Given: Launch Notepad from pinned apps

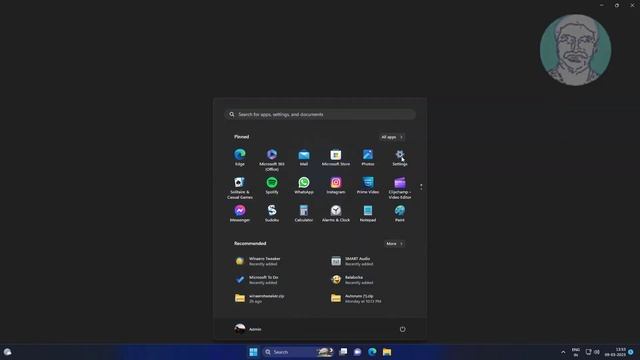Looking at the screenshot, I should 368,213.
